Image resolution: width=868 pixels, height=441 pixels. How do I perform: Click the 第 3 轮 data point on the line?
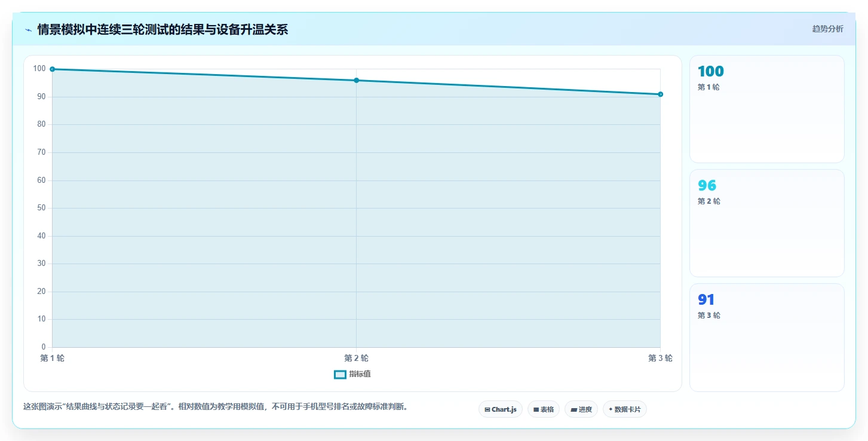tap(660, 94)
